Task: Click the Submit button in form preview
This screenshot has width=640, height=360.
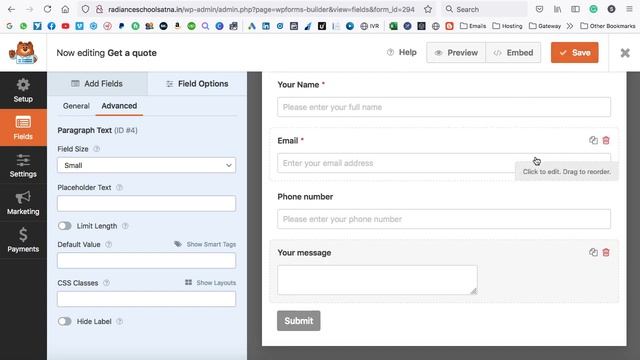Action: tap(299, 321)
